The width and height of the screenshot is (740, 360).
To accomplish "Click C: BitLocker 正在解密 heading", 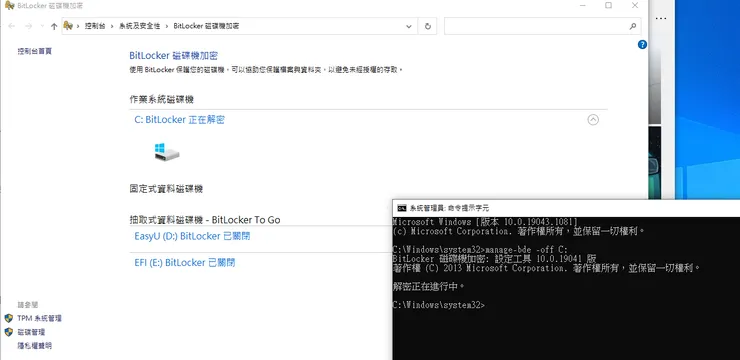I will 179,120.
